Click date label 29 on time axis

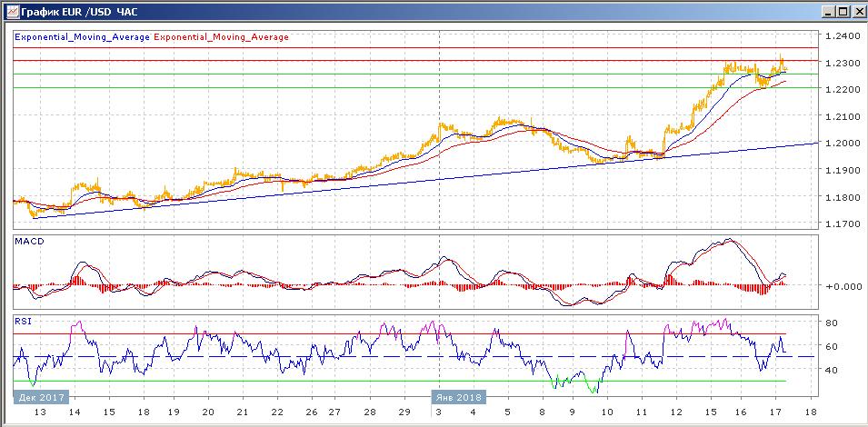(x=404, y=412)
